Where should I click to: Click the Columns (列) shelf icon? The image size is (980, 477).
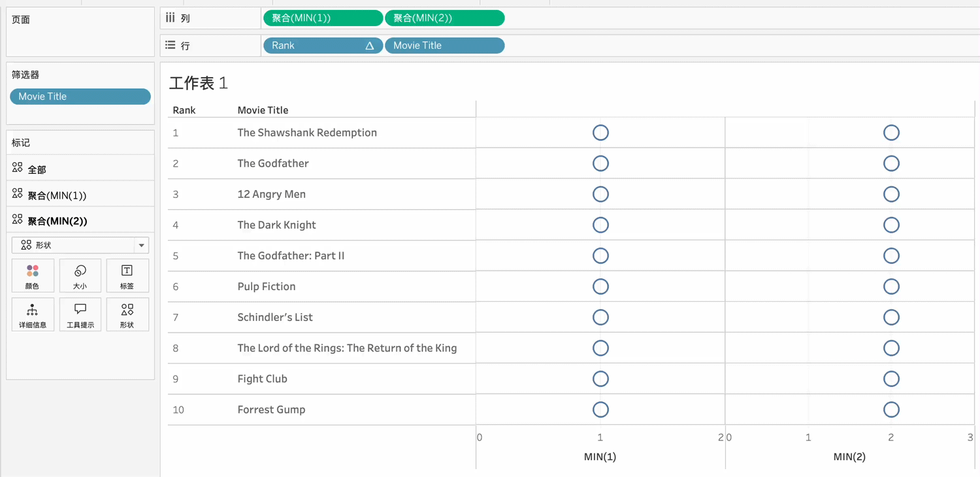tap(171, 18)
